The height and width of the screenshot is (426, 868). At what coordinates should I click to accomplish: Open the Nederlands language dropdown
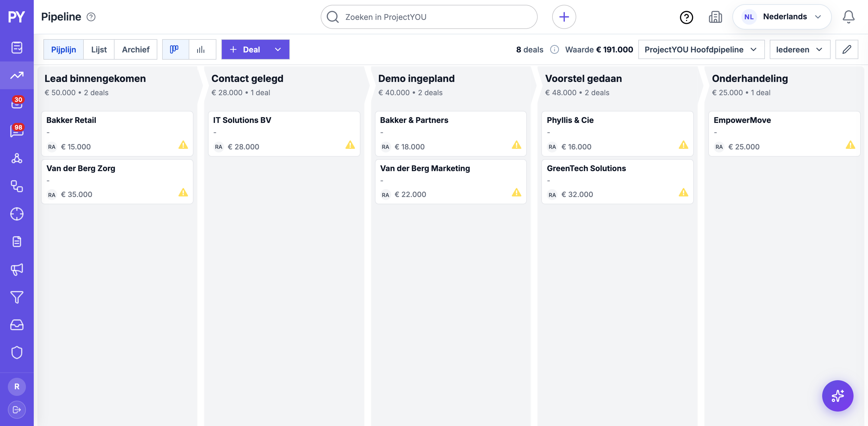782,17
